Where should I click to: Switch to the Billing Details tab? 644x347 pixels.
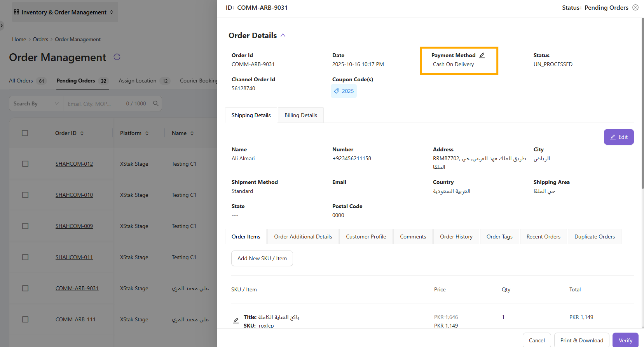pos(300,115)
